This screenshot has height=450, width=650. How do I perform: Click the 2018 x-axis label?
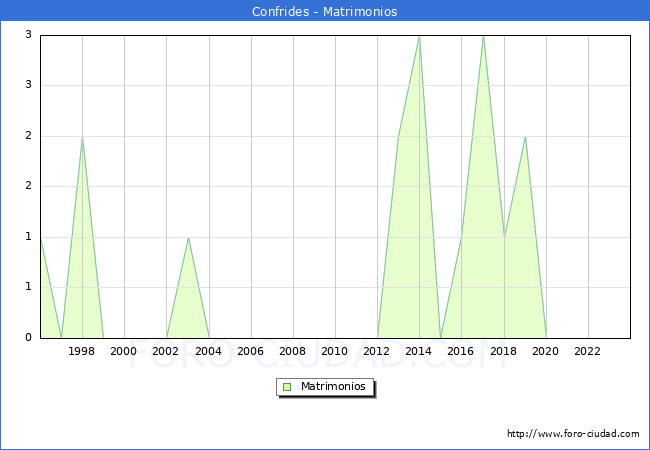tap(504, 351)
